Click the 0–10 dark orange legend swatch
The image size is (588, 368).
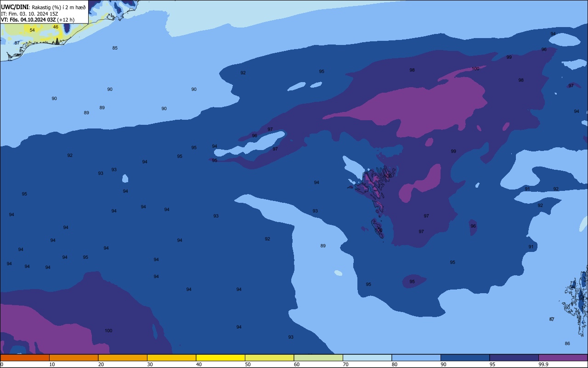[25, 357]
